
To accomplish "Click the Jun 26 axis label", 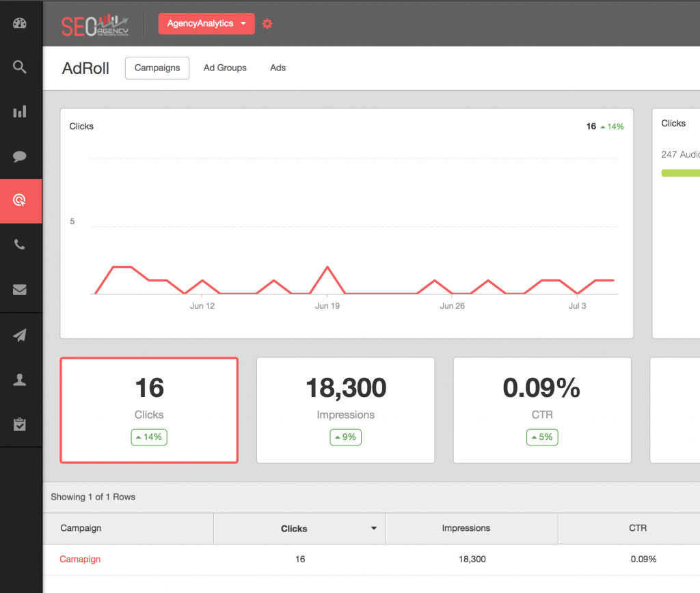I will tap(453, 306).
